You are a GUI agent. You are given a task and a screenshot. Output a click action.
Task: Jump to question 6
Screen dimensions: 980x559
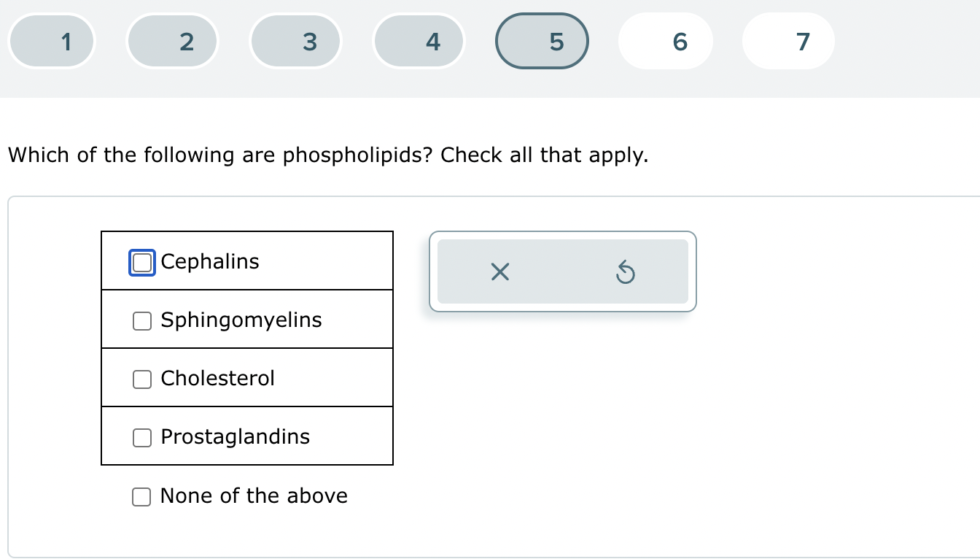pyautogui.click(x=665, y=41)
